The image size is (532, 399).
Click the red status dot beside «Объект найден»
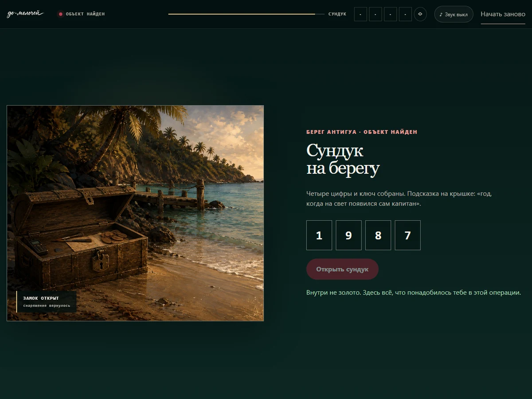click(61, 14)
